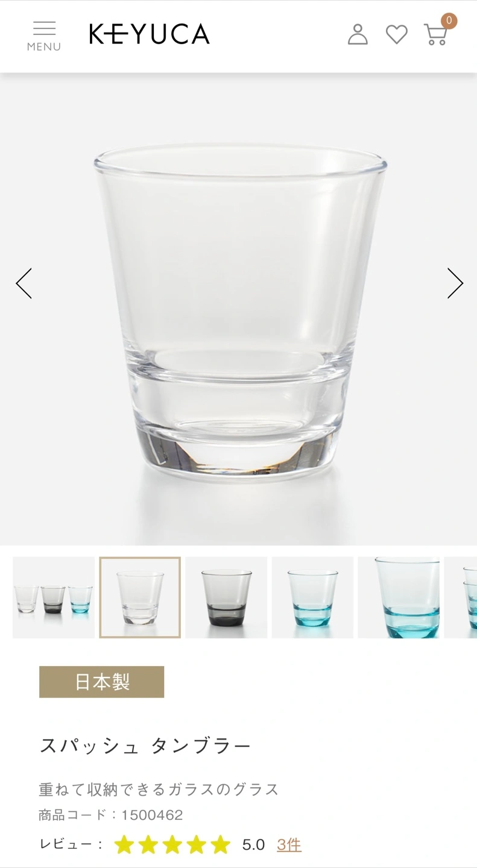Show previous product image with left arrow

click(x=24, y=283)
